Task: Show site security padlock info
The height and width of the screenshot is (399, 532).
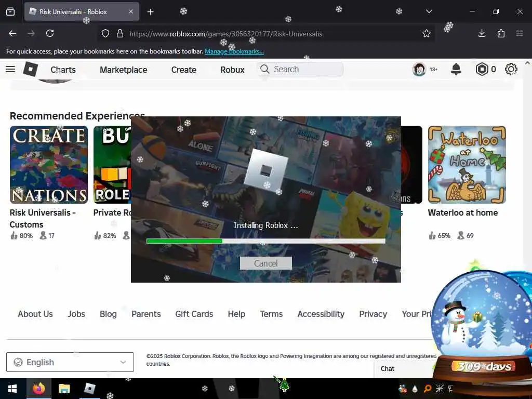Action: 120,33
